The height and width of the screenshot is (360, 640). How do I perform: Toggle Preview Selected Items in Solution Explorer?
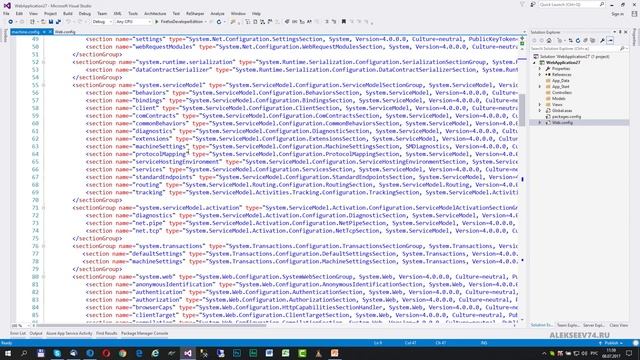[611, 40]
